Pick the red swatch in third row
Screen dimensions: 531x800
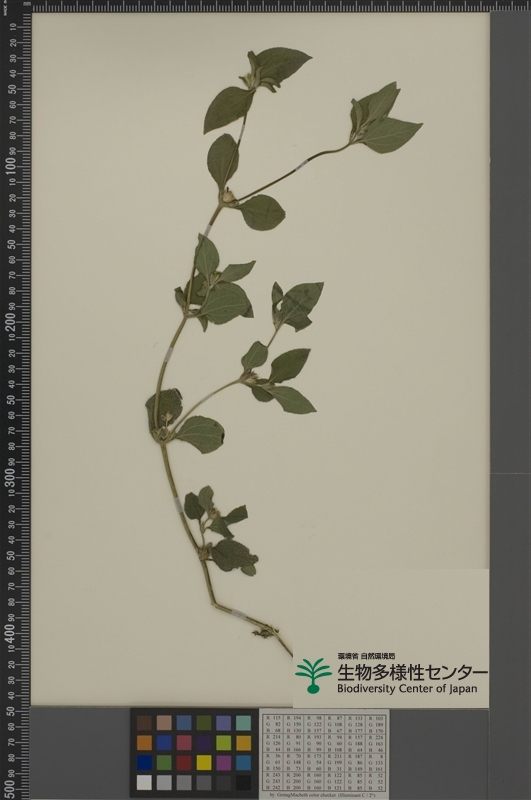point(184,762)
